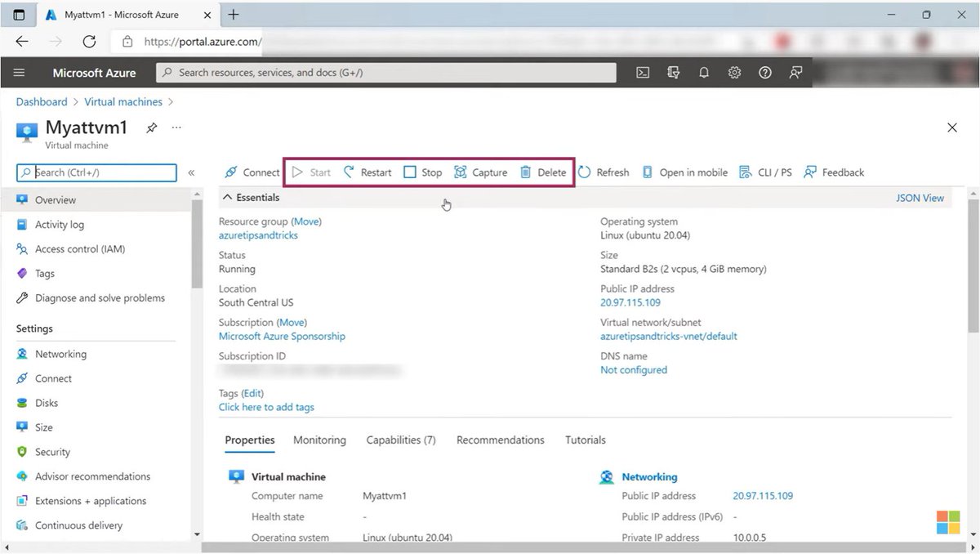This screenshot has height=554, width=980.
Task: Open Networking heading in Properties
Action: [x=649, y=477]
